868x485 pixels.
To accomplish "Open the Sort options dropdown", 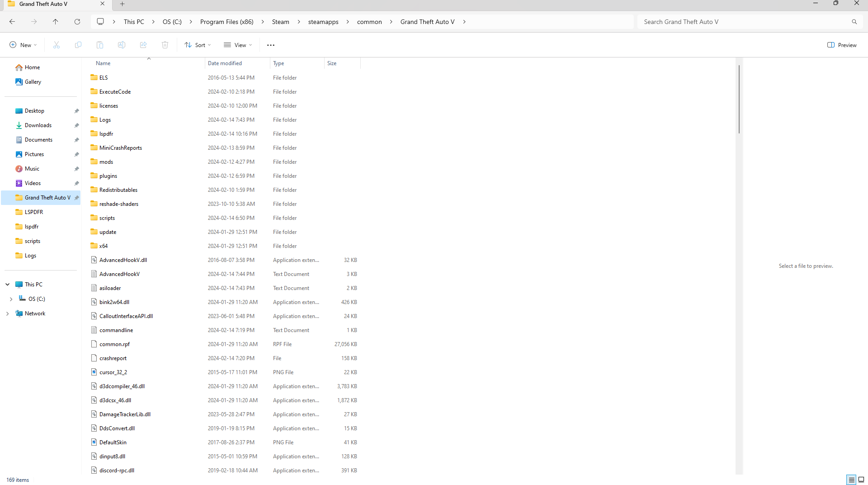I will click(198, 45).
